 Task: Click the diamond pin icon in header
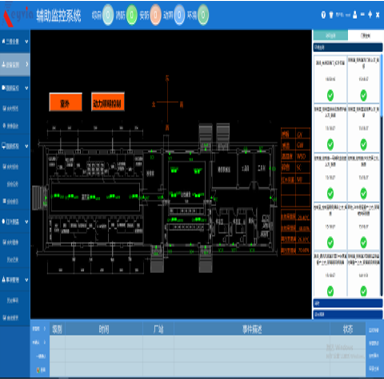370,14
